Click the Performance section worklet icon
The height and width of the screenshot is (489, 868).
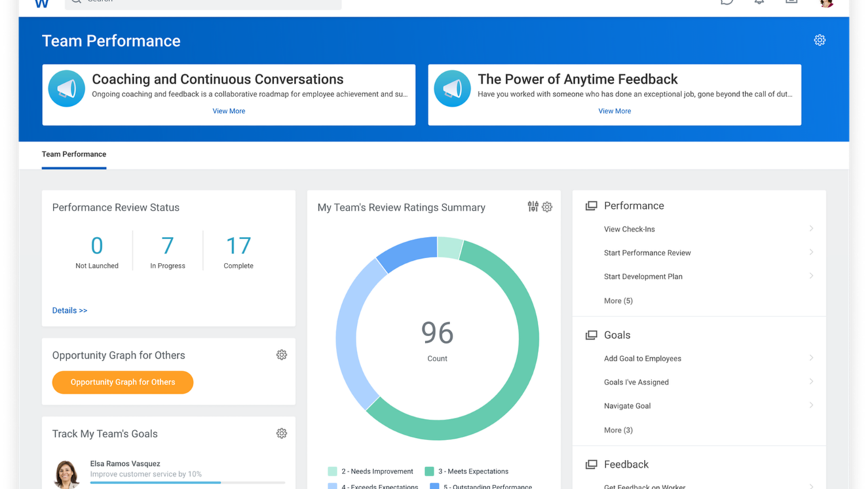tap(591, 206)
